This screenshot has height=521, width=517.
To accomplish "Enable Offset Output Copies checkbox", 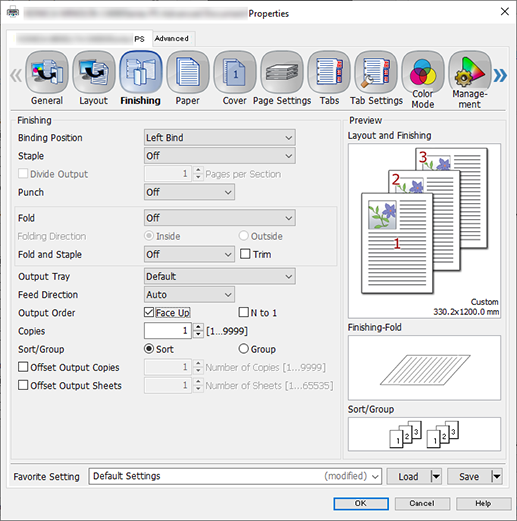I will (x=23, y=367).
